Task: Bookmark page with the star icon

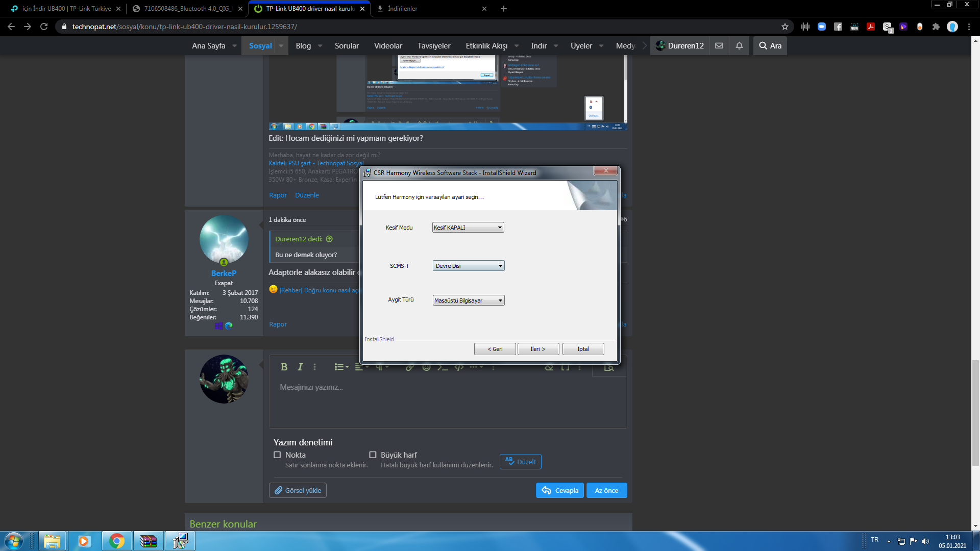Action: [785, 27]
